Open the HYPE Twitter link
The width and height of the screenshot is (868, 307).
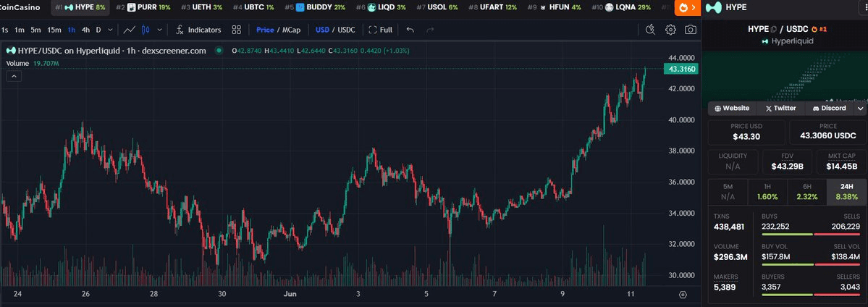pyautogui.click(x=780, y=109)
